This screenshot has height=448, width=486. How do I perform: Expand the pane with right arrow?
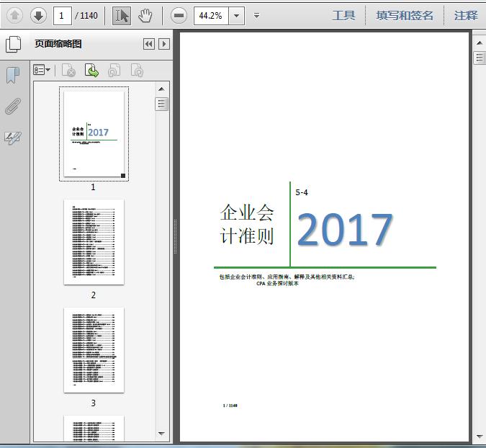click(164, 44)
